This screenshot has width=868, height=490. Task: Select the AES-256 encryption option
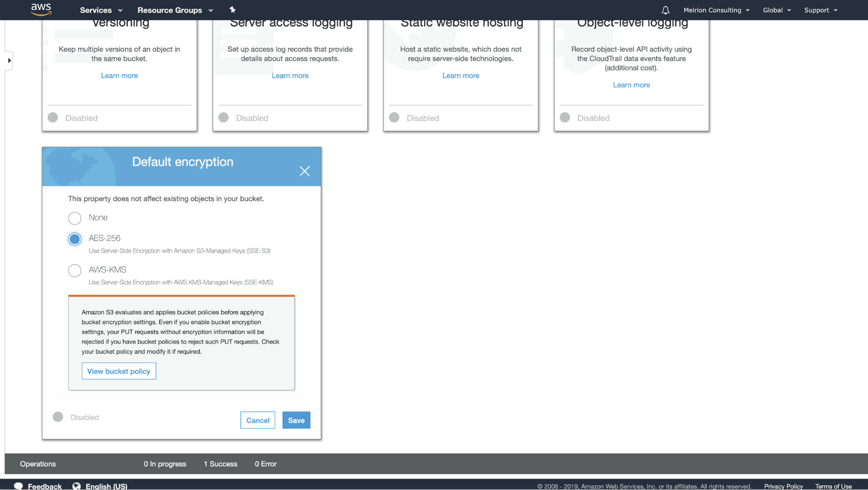click(x=75, y=239)
